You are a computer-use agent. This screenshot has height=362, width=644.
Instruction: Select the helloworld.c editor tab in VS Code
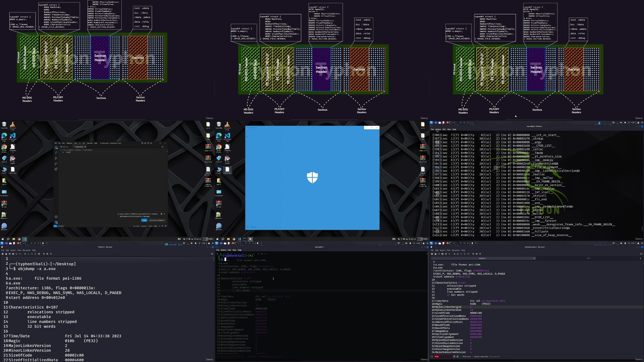[80, 147]
